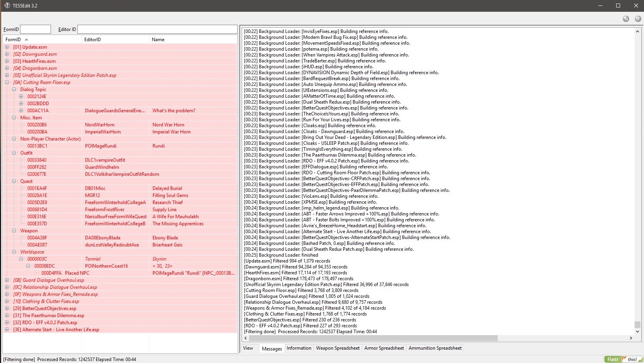Expand the 000AC11A dialog topic record
This screenshot has height=363, width=644.
(21, 111)
